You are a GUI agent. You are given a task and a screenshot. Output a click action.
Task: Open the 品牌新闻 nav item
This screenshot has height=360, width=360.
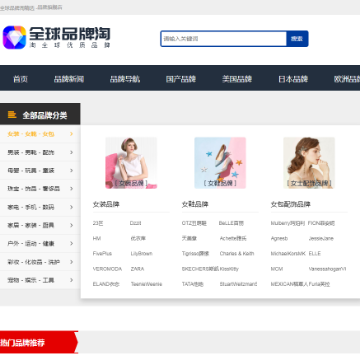(69, 79)
